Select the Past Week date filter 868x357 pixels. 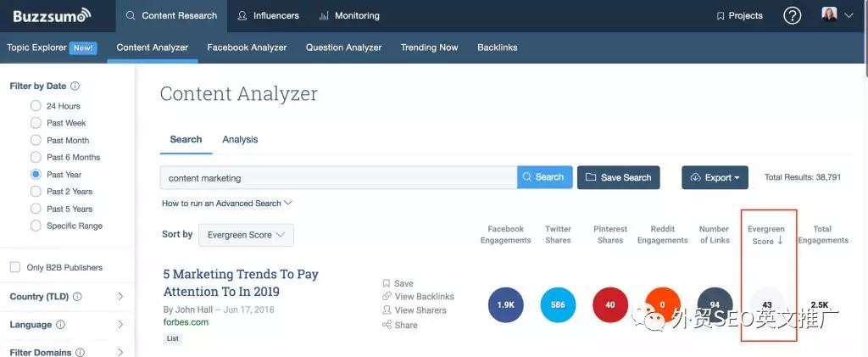36,123
